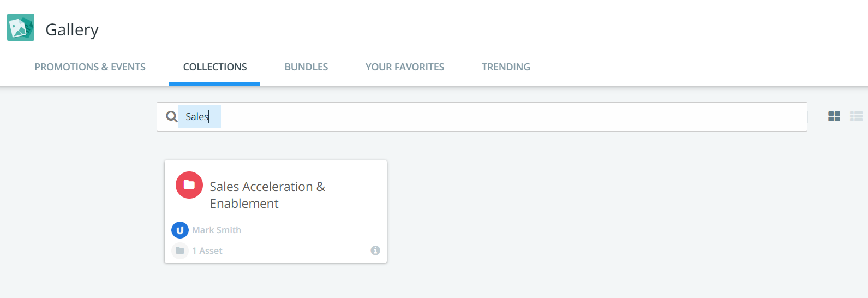
Task: Switch to grid view layout
Action: (834, 116)
